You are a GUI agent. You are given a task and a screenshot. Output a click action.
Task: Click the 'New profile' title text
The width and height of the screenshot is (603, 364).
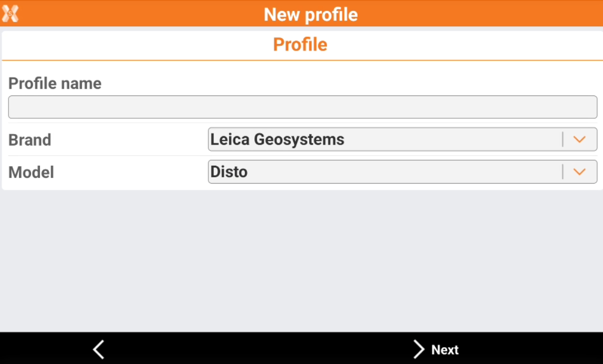point(310,14)
